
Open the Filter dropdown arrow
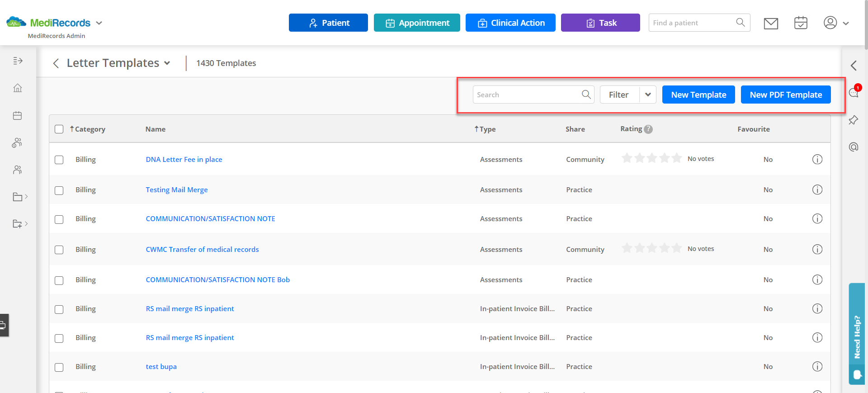tap(648, 95)
